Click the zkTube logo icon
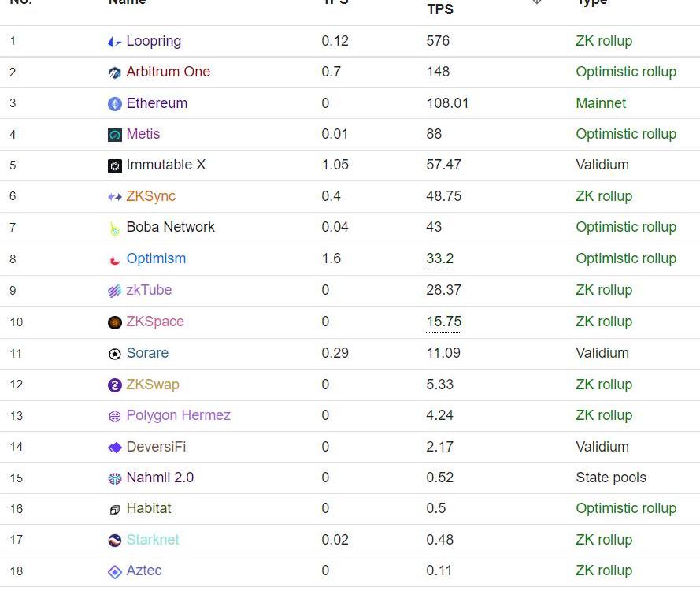The height and width of the screenshot is (591, 700). coord(115,291)
